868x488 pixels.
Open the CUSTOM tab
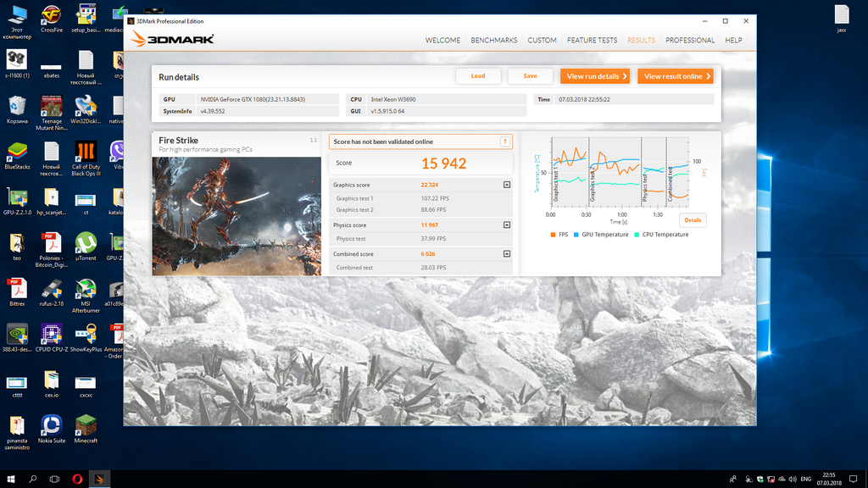click(x=542, y=41)
